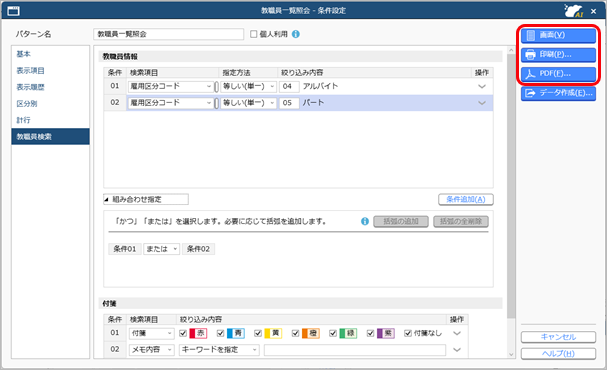The image size is (607, 370).
Task: Click info icon beside 括弧の追加 button
Action: [365, 221]
